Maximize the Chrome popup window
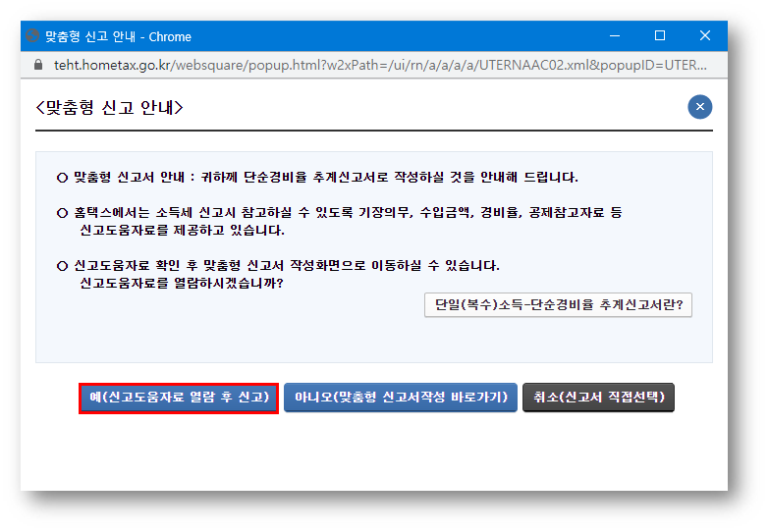The image size is (769, 532). tap(660, 35)
